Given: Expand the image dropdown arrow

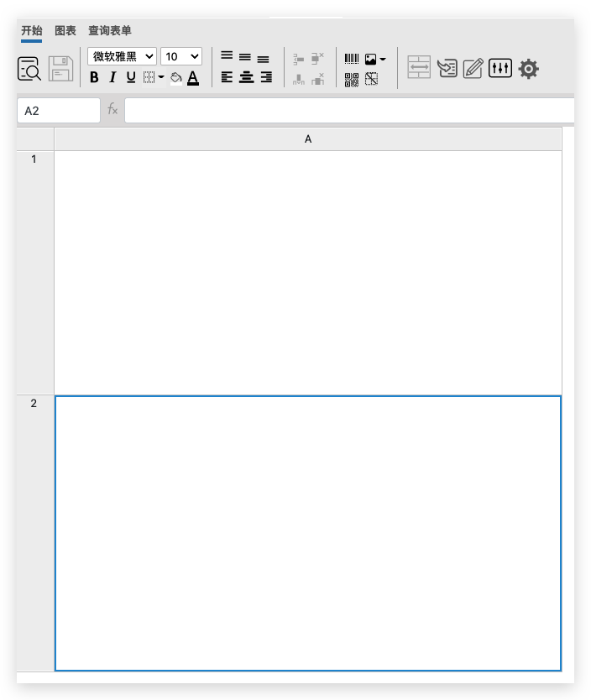Looking at the screenshot, I should 383,59.
